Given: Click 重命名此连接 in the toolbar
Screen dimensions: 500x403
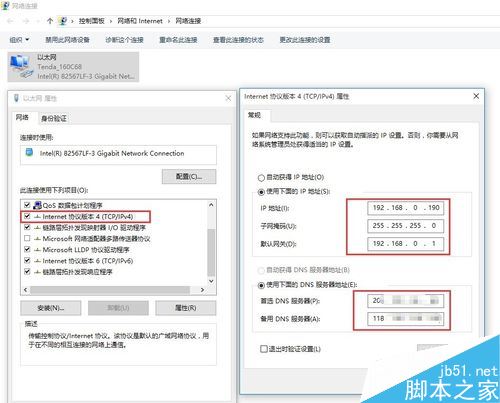Looking at the screenshot, I should pos(178,40).
